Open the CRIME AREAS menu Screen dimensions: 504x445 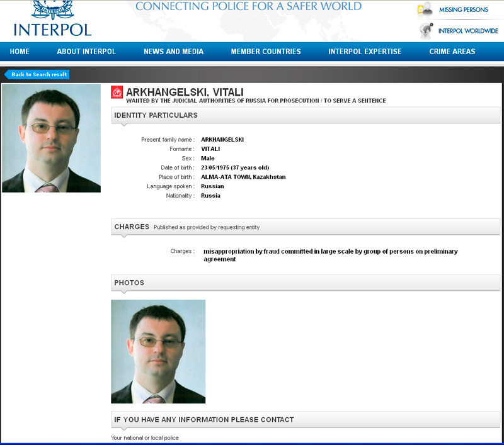point(452,52)
